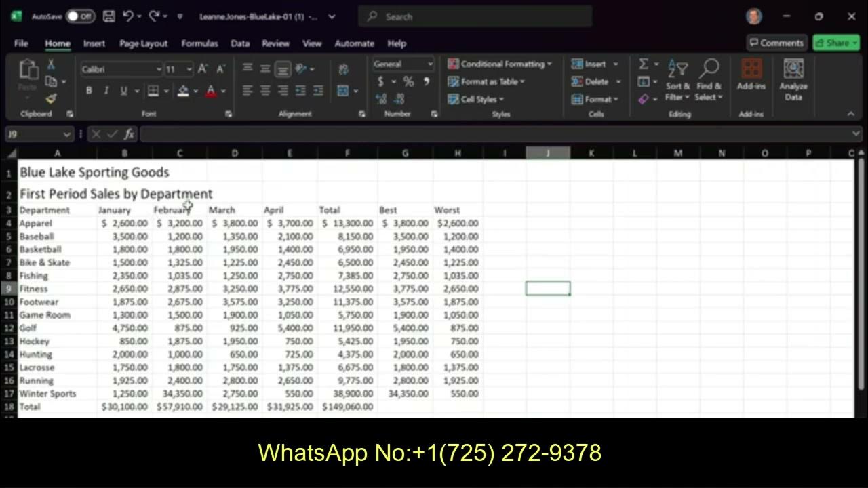This screenshot has height=488, width=868.
Task: Toggle Bottom Align option
Action: (x=283, y=68)
